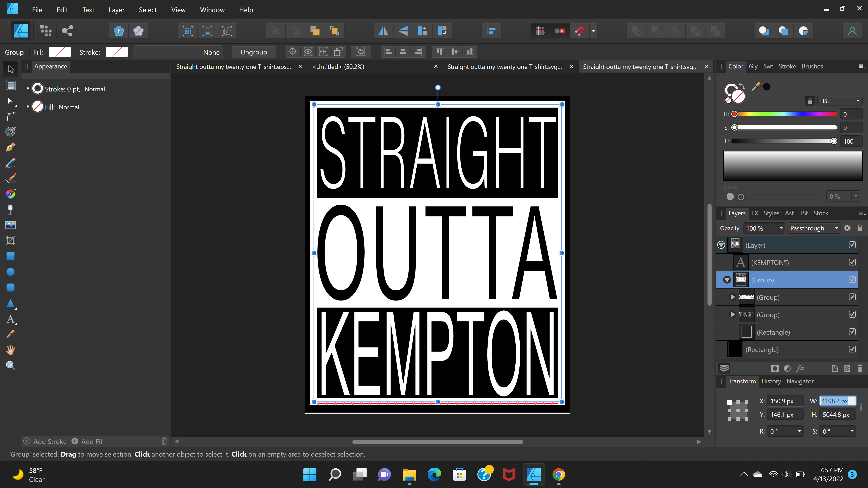This screenshot has height=488, width=868.
Task: Open the Fill color swatch in context bar
Action: pyautogui.click(x=60, y=52)
